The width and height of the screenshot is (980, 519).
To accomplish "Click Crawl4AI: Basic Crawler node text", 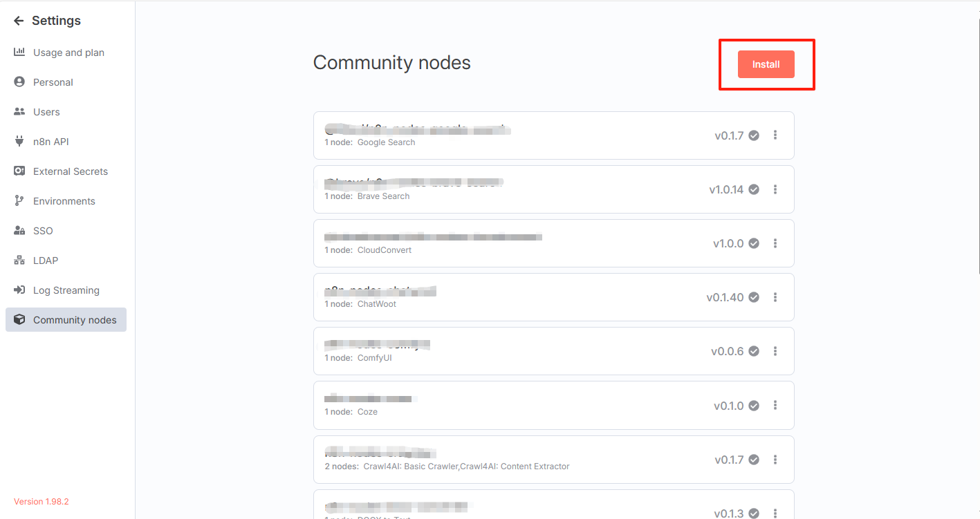I will point(411,466).
